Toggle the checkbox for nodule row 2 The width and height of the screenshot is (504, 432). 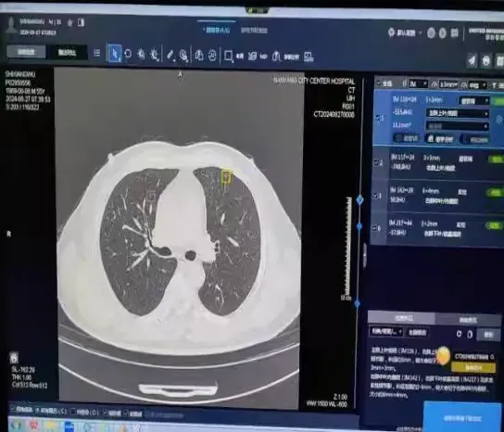[x=376, y=162]
